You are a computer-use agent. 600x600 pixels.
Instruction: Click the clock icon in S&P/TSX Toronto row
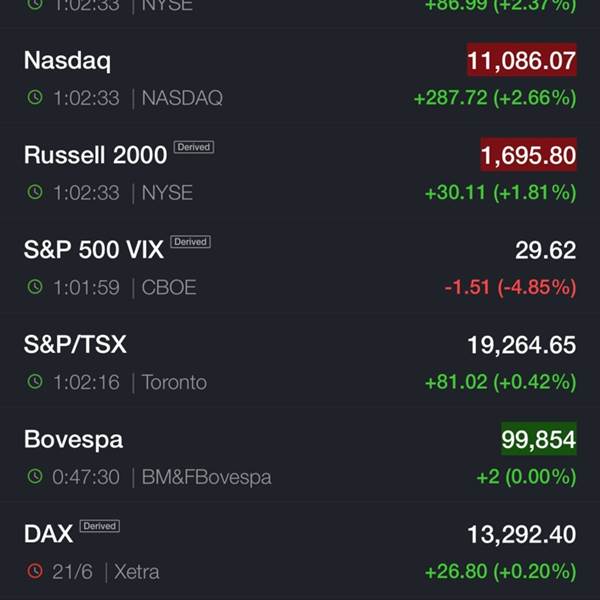35,382
